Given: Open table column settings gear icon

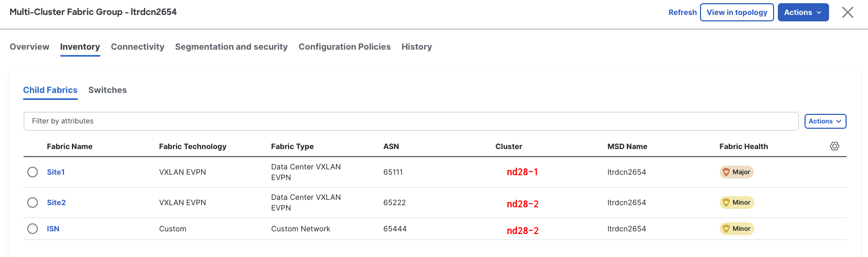Looking at the screenshot, I should (834, 146).
